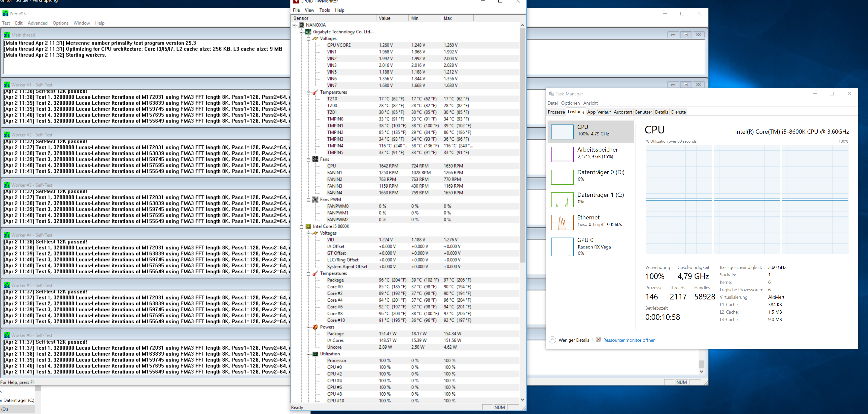Image resolution: width=868 pixels, height=414 pixels.
Task: Switch to the Details tab
Action: pos(661,112)
